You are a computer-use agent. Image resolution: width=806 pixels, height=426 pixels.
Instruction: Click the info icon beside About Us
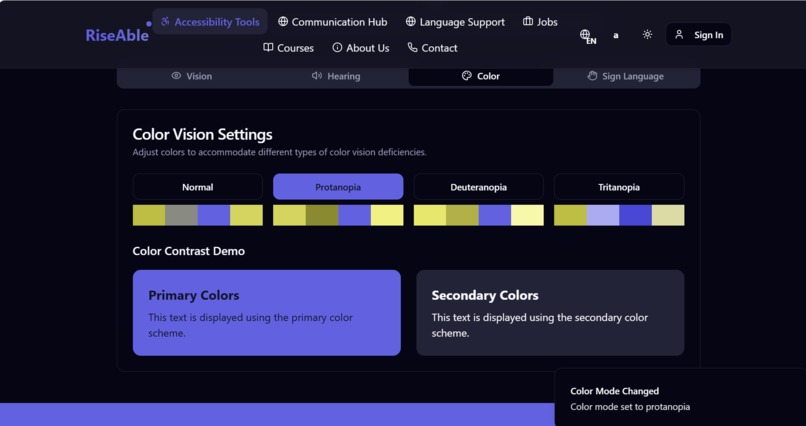(x=337, y=47)
